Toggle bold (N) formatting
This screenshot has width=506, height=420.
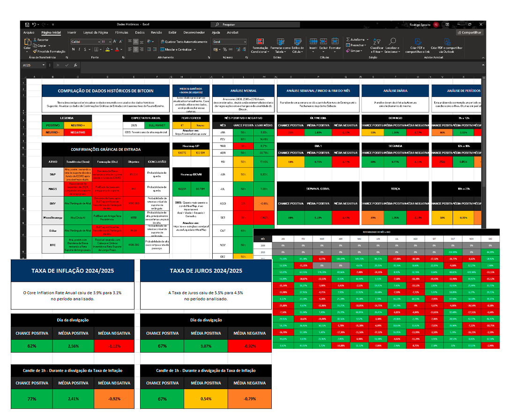point(74,49)
